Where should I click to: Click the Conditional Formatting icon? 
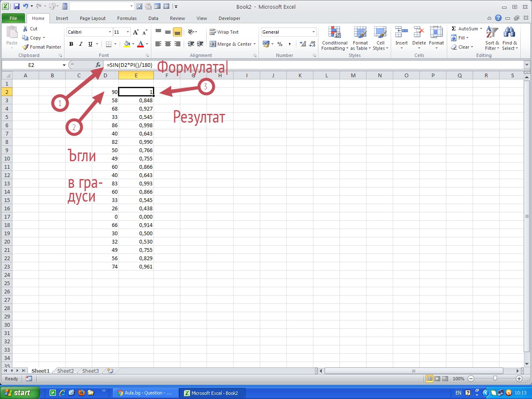click(335, 33)
